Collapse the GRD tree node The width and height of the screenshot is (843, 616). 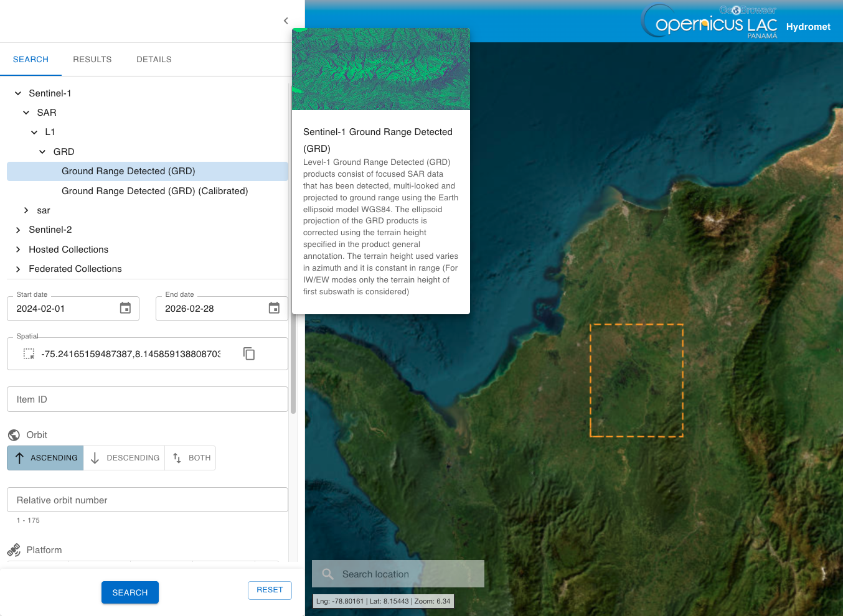pos(42,152)
